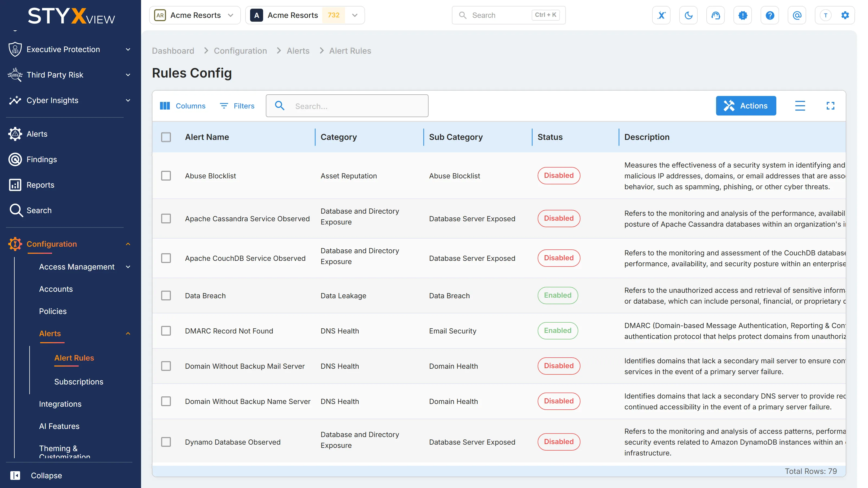Click the Collapse sidebar icon
The height and width of the screenshot is (488, 868).
point(15,475)
